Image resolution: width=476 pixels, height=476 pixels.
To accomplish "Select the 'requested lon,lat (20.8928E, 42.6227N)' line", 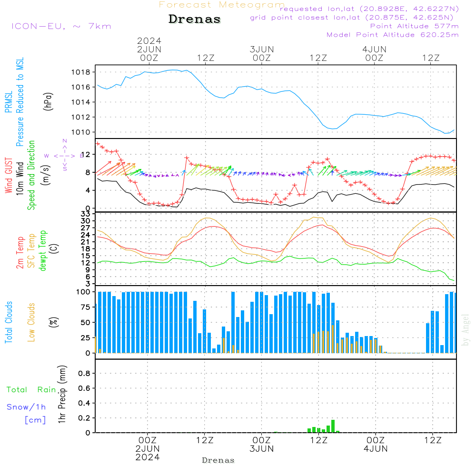I will pyautogui.click(x=369, y=9).
